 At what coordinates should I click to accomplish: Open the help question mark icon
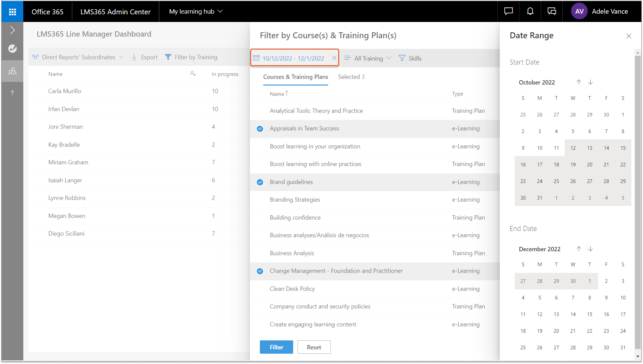(x=12, y=93)
